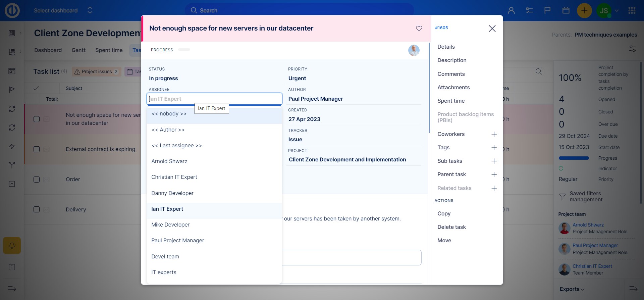This screenshot has height=300, width=644.
Task: Toggle select-all checkmark in task list header
Action: click(x=36, y=88)
